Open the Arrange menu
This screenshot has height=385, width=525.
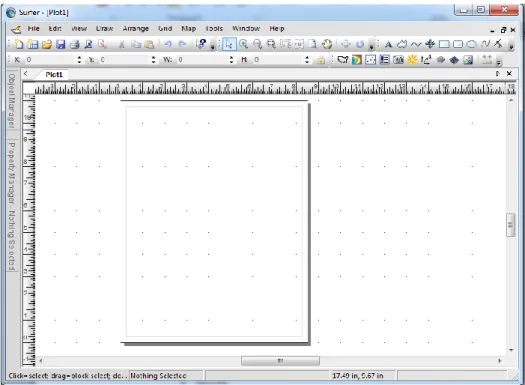coord(136,29)
